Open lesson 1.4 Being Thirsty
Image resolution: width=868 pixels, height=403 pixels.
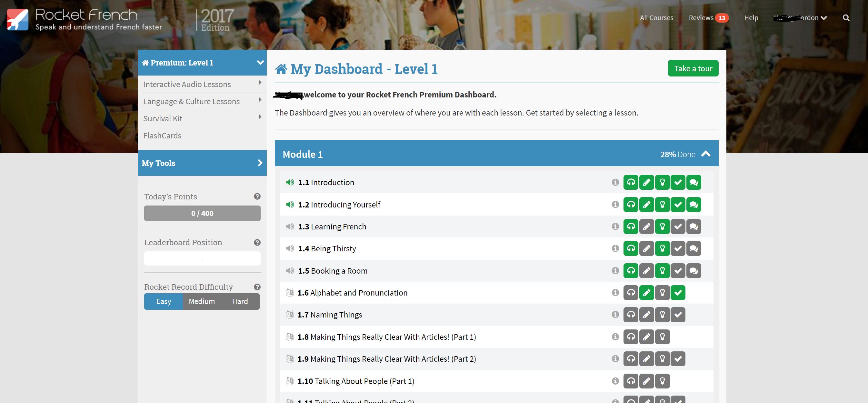tap(327, 248)
